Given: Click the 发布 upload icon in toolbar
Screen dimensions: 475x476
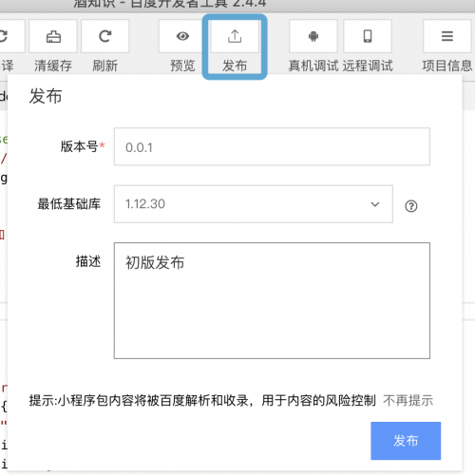Looking at the screenshot, I should [x=235, y=36].
